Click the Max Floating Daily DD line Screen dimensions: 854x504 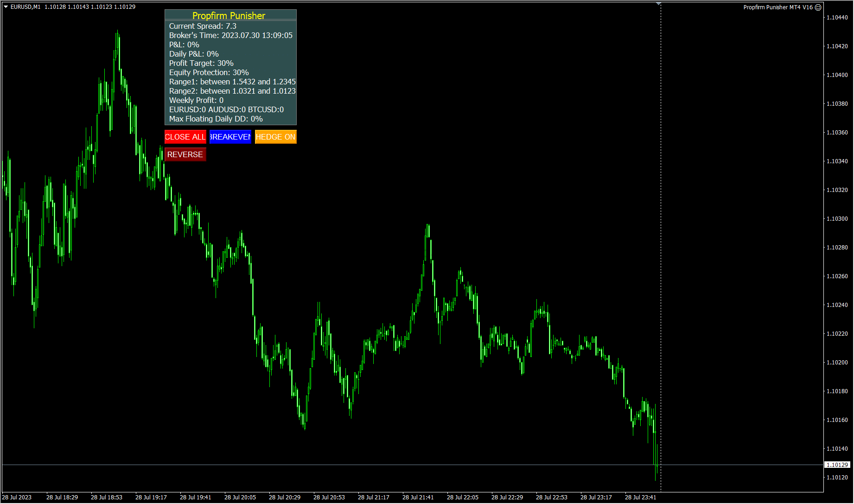[x=216, y=119]
